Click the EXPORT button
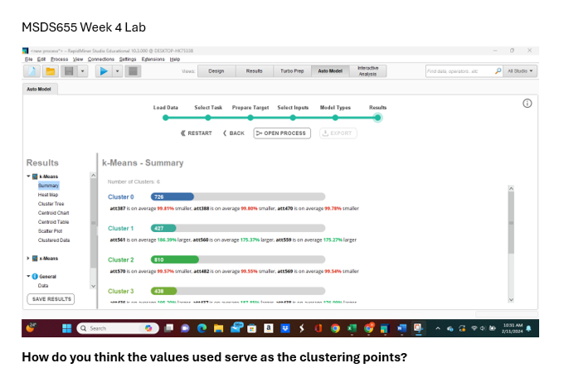Image resolution: width=583 pixels, height=392 pixels. pos(338,133)
